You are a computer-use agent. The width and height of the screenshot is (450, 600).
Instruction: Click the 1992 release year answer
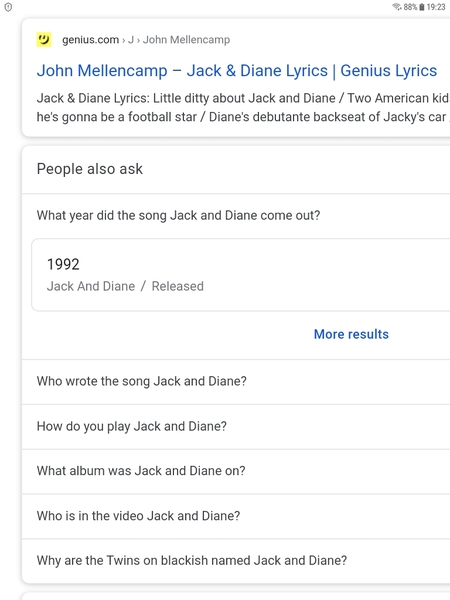(63, 264)
